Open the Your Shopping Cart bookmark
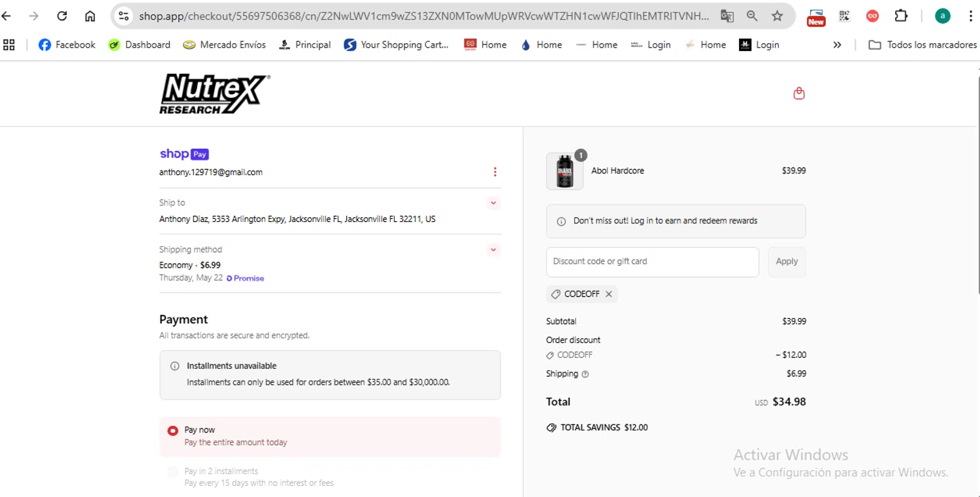The image size is (980, 497). (x=397, y=44)
